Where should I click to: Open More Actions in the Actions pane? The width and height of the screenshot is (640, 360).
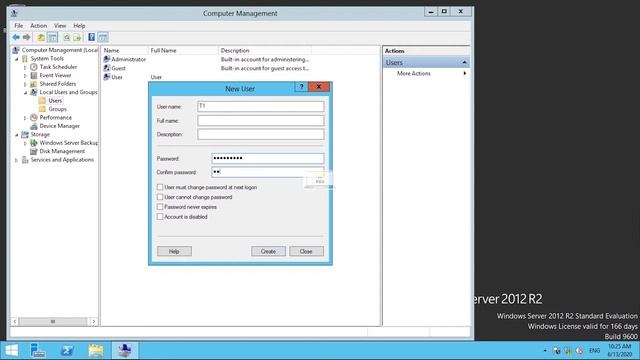tap(414, 73)
